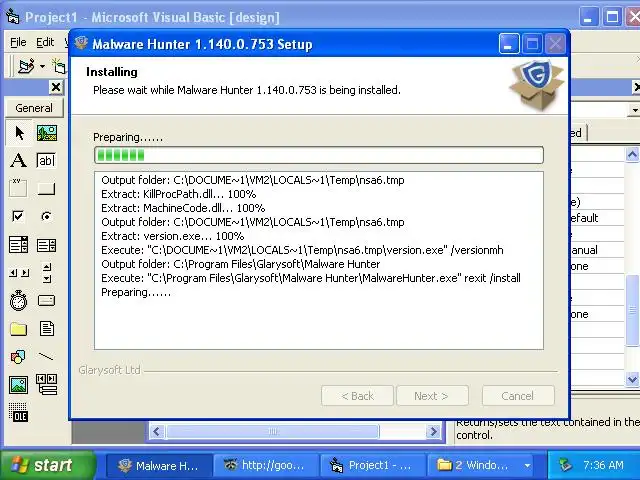Switch to Project1 taskbar button
640x480 pixels.
(373, 466)
